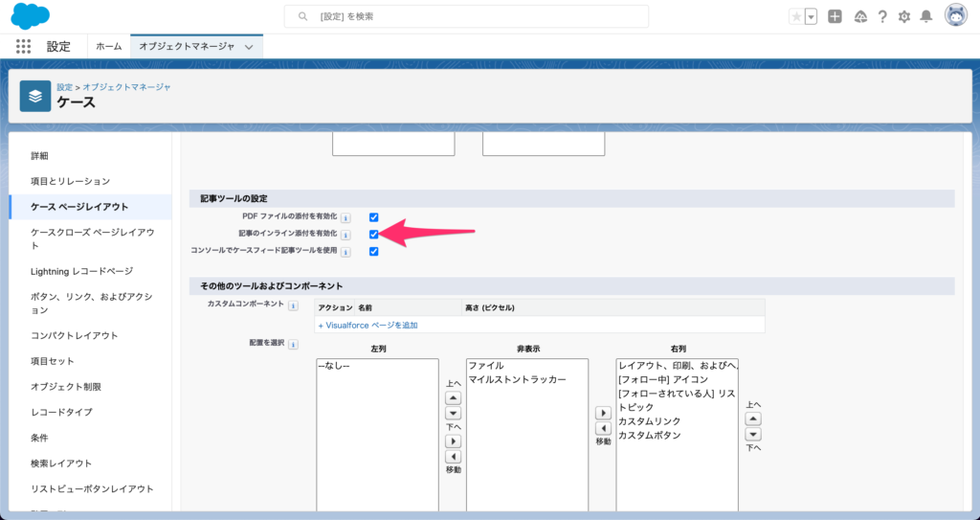980x520 pixels.
Task: Click the ケース object layers icon
Action: [x=35, y=96]
